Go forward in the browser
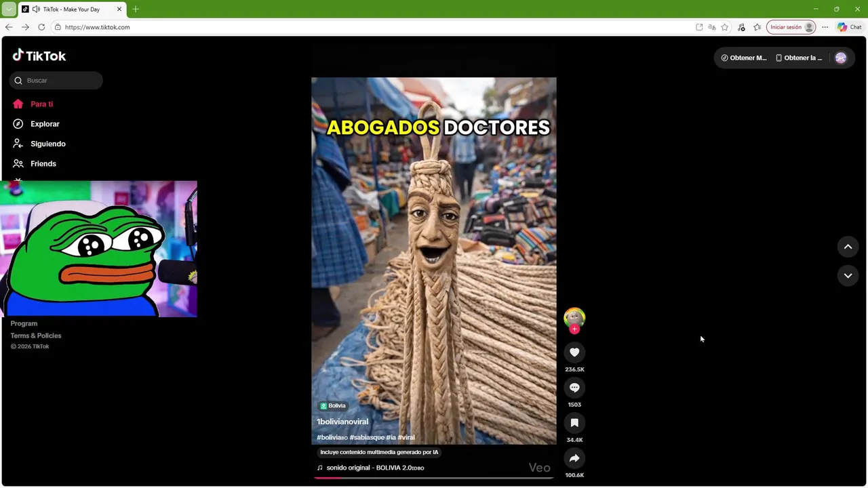 25,27
